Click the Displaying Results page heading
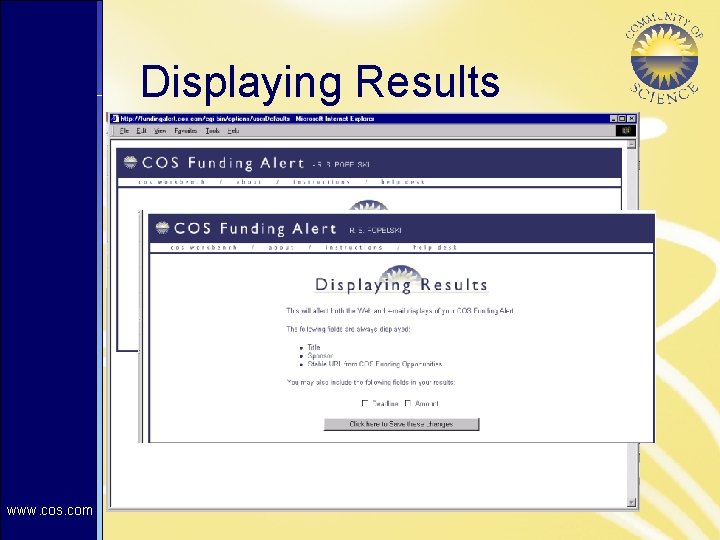The height and width of the screenshot is (540, 720). point(401,285)
